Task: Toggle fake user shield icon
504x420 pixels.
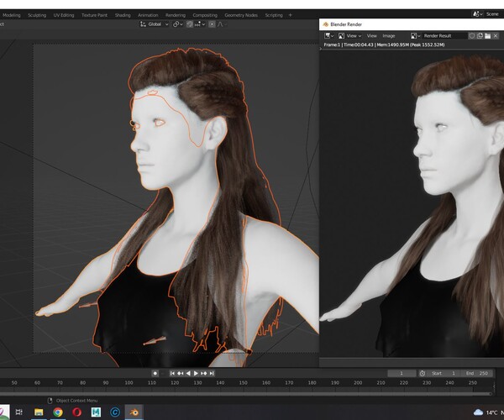Action: click(x=472, y=35)
